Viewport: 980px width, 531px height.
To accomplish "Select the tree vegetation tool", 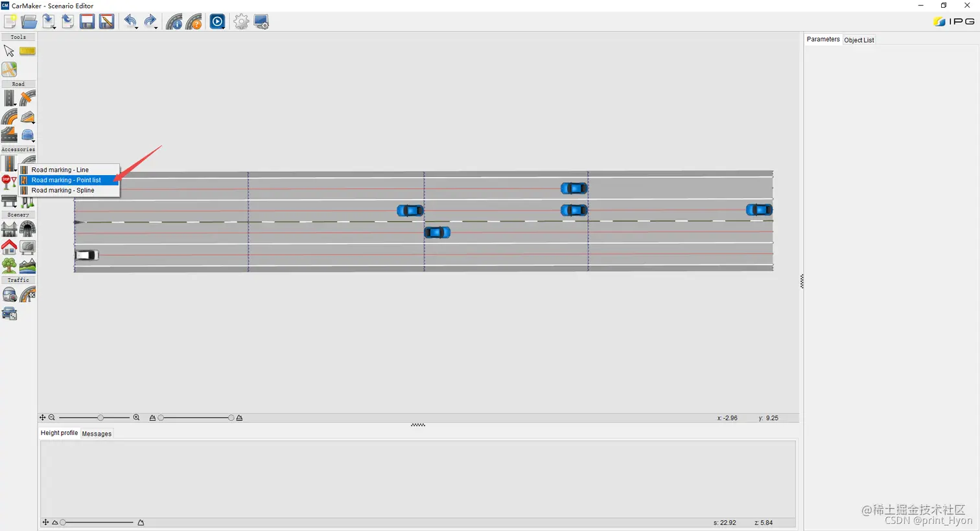I will pos(9,265).
